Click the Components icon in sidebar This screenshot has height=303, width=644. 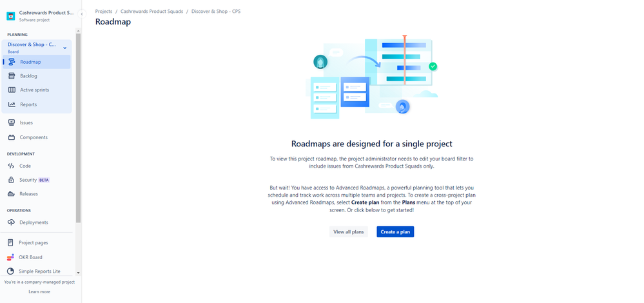(x=12, y=137)
